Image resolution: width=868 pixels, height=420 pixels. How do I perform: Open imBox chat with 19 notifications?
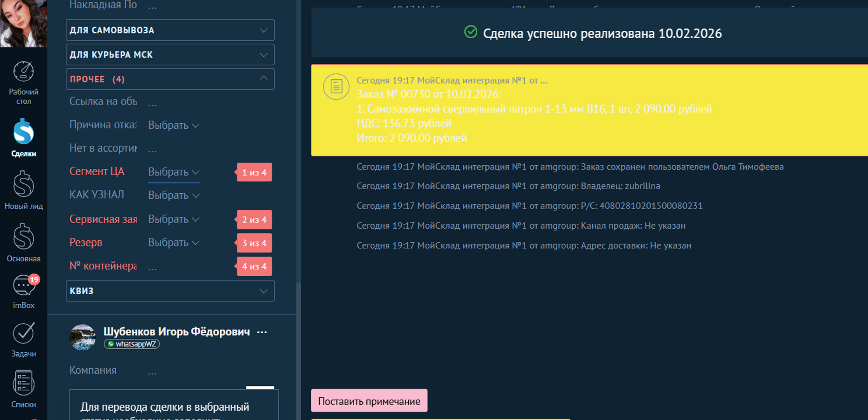pyautogui.click(x=23, y=291)
